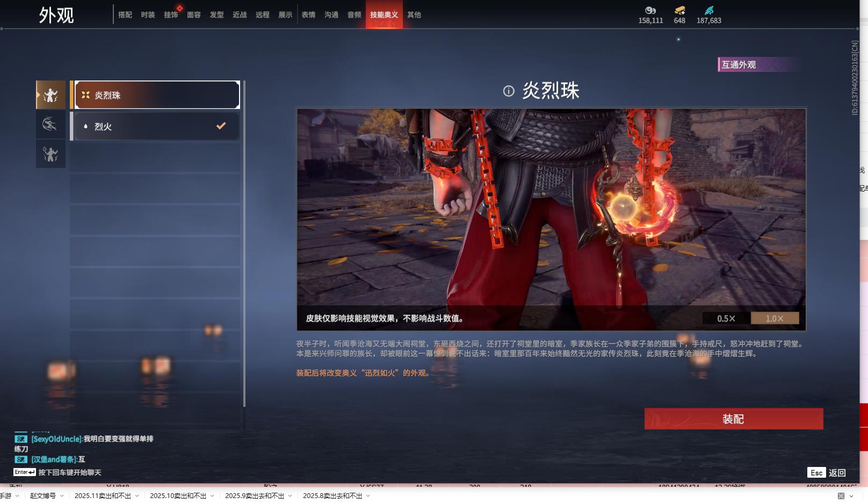The image size is (868, 504).
Task: Switch to the 展示 tab
Action: click(x=285, y=15)
